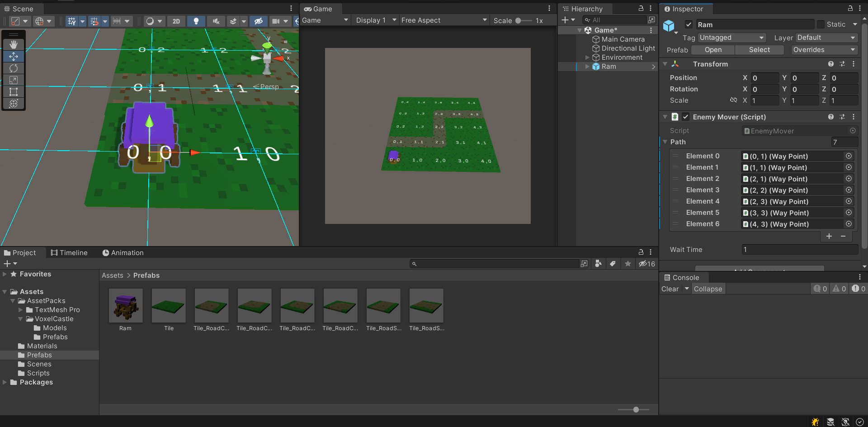The width and height of the screenshot is (868, 427).
Task: Select the Rotate tool
Action: point(14,68)
